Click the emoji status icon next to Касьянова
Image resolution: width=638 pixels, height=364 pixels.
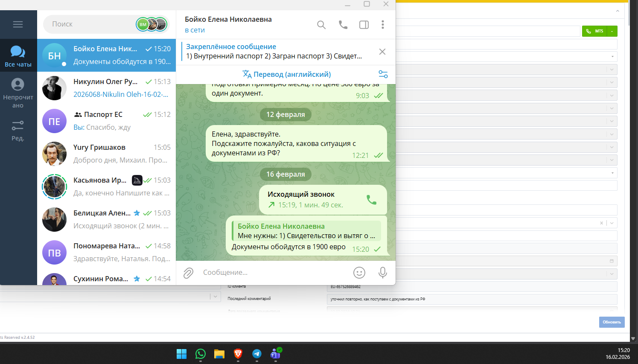point(137,180)
